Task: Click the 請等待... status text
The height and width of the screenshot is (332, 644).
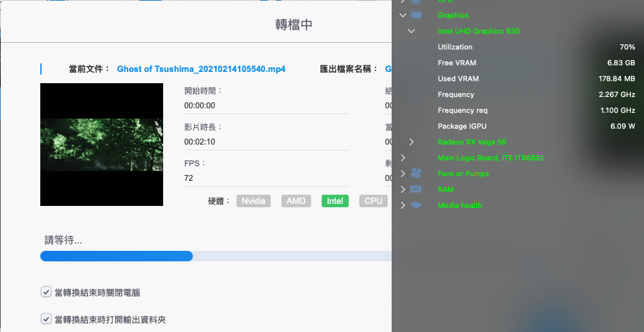Action: coord(63,240)
